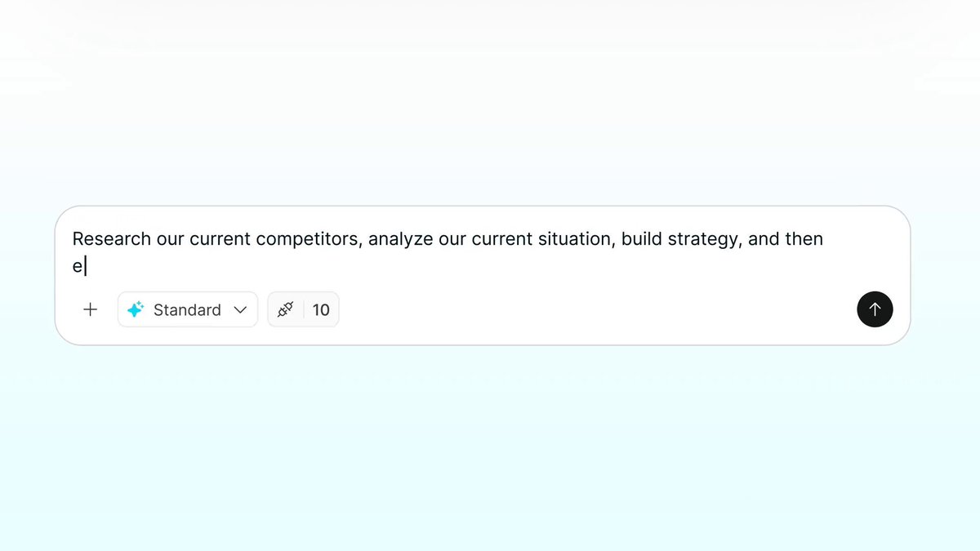
Task: Click the connector count number 10
Action: (321, 310)
